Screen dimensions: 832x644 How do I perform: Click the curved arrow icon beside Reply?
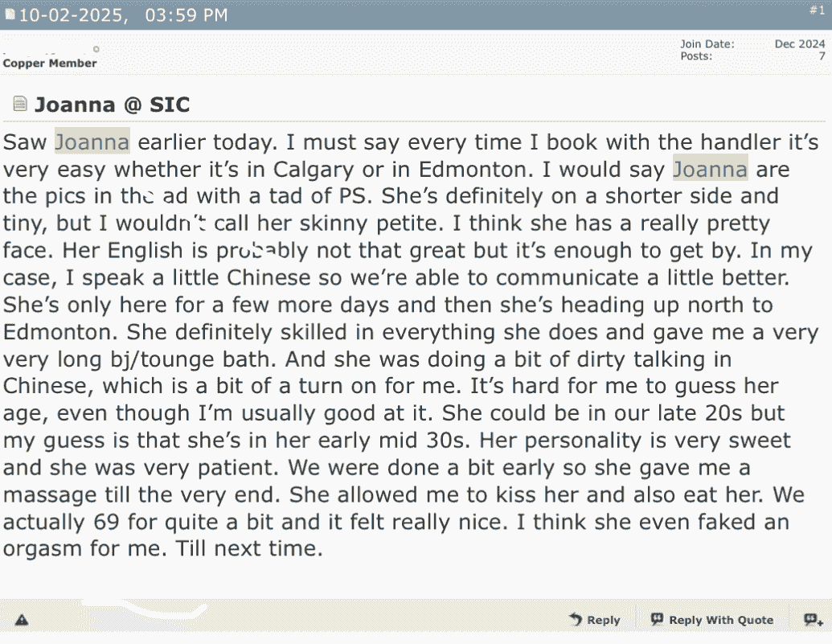click(x=576, y=619)
